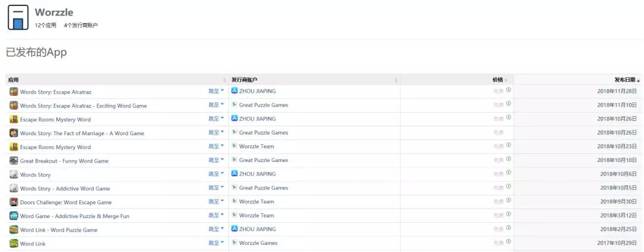Open Worzzle Games publisher account link
Image resolution: width=644 pixels, height=252 pixels.
tap(258, 243)
